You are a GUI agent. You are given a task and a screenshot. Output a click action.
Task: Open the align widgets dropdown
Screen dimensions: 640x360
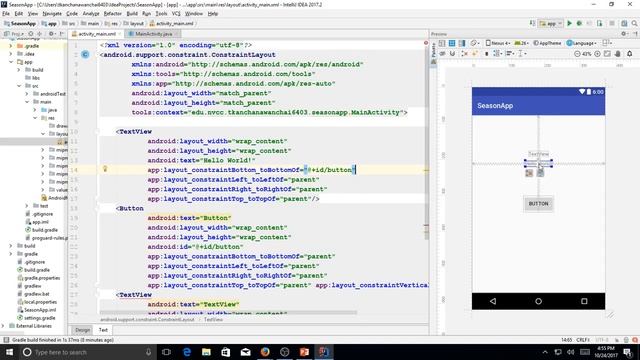pos(510,53)
